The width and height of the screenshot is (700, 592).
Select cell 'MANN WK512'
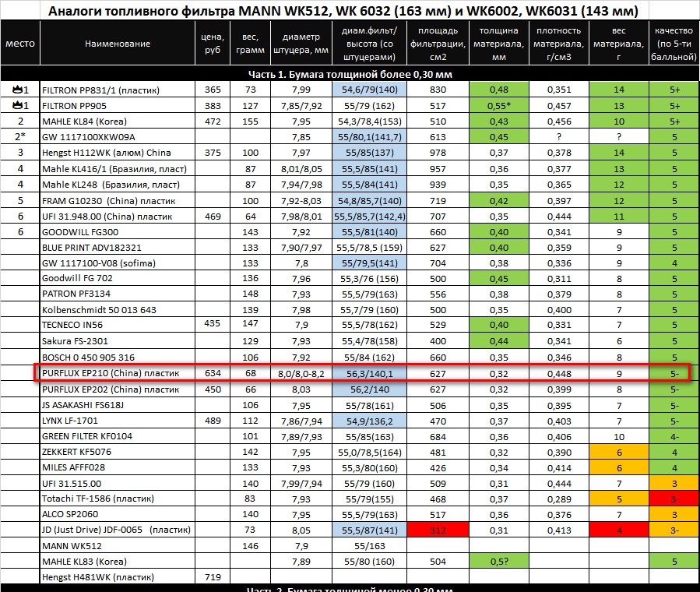click(x=118, y=546)
